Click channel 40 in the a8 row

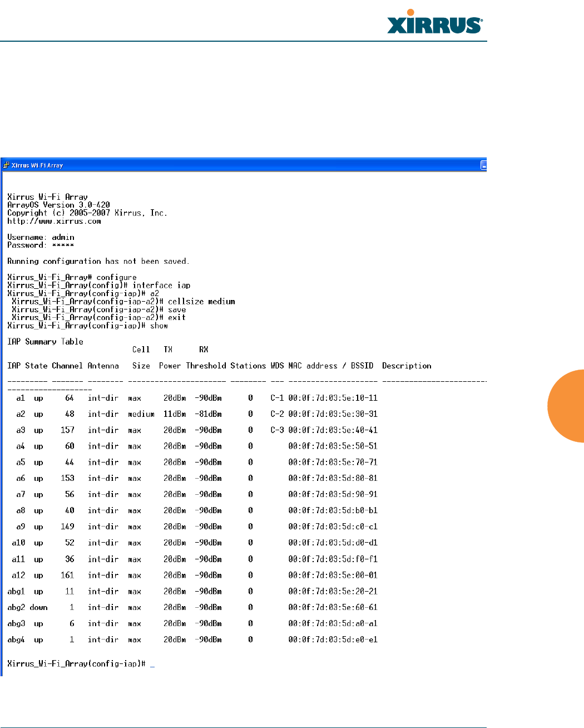pyautogui.click(x=70, y=510)
